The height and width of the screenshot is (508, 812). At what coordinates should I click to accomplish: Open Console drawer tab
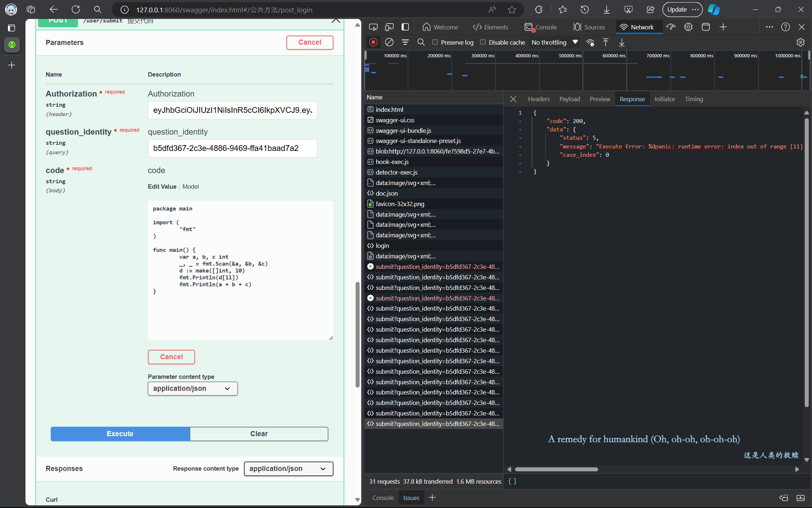383,498
